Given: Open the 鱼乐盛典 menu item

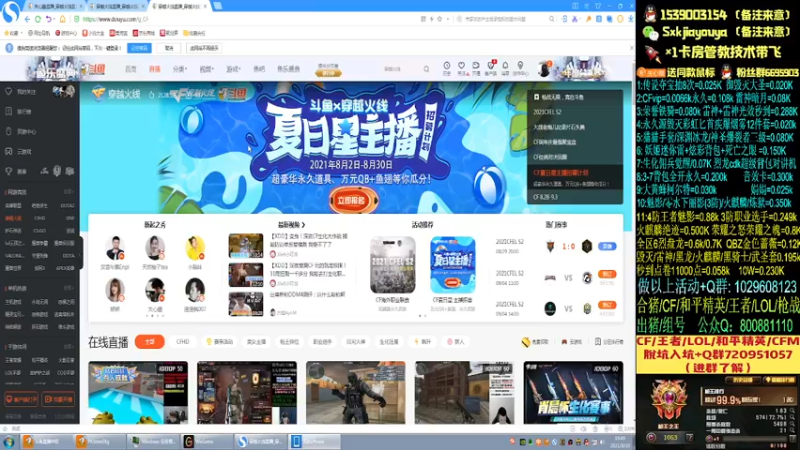Looking at the screenshot, I should 288,69.
